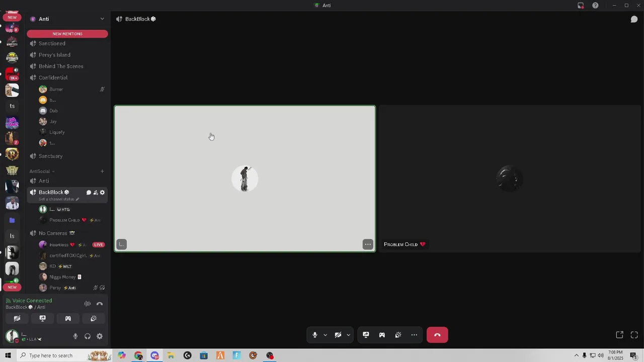Jump to NEW MENTIONS
This screenshot has height=362, width=644.
point(67,34)
